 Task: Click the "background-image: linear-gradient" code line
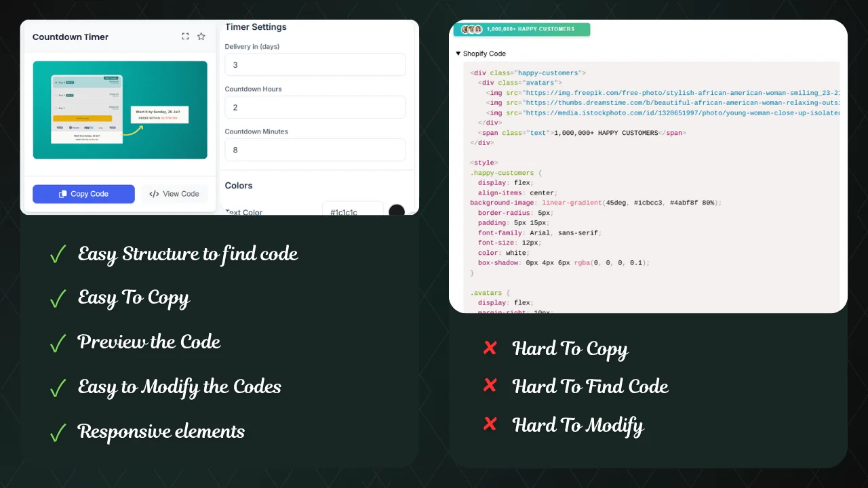596,203
